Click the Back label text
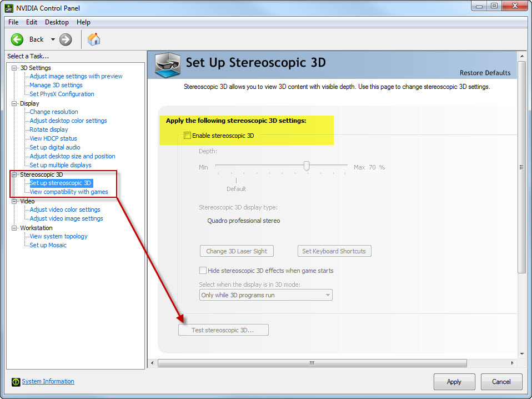This screenshot has width=532, height=399. click(36, 39)
